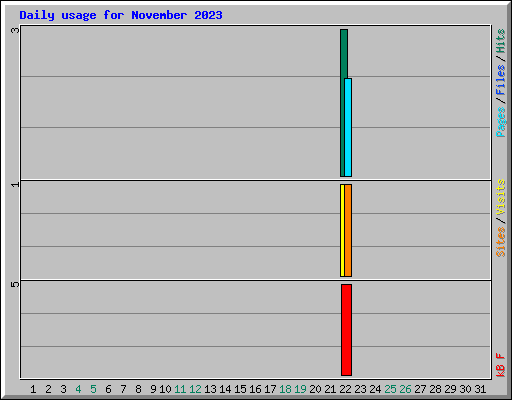This screenshot has height=400, width=512.
Task: Click day label 31 on x-axis
Action: coord(480,389)
